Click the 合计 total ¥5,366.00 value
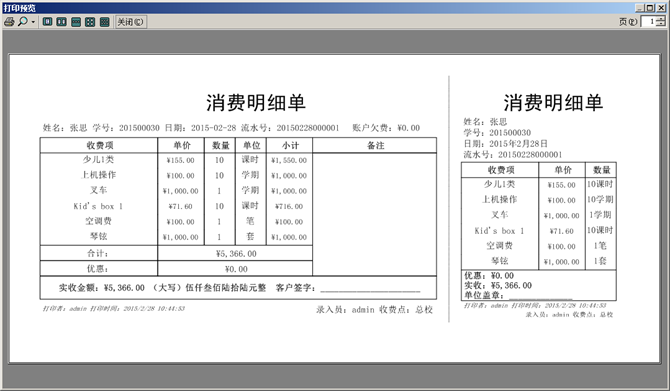This screenshot has width=670, height=391. point(236,254)
